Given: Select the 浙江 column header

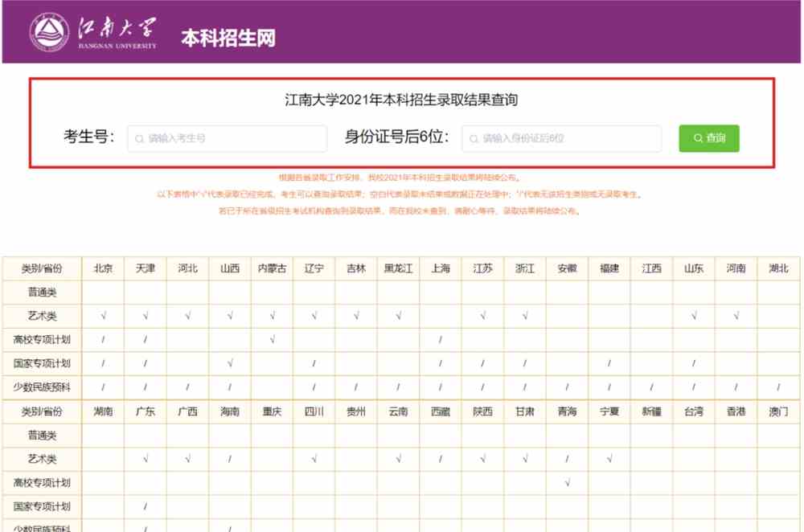Looking at the screenshot, I should click(x=525, y=268).
